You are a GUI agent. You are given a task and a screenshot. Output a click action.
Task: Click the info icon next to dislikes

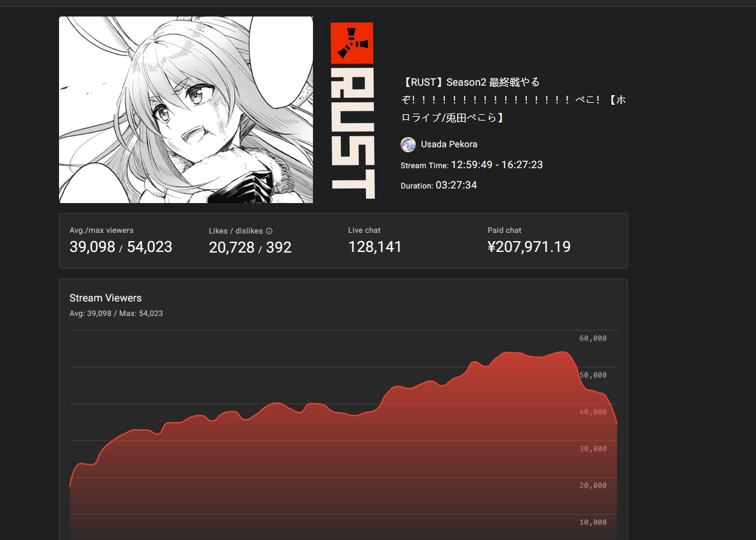click(269, 231)
